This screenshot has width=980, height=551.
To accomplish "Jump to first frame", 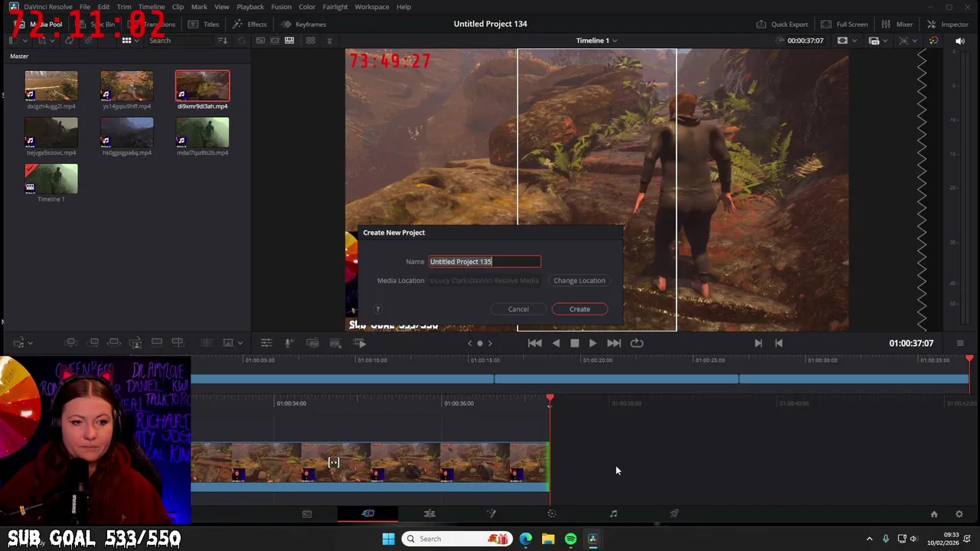I will coord(535,344).
